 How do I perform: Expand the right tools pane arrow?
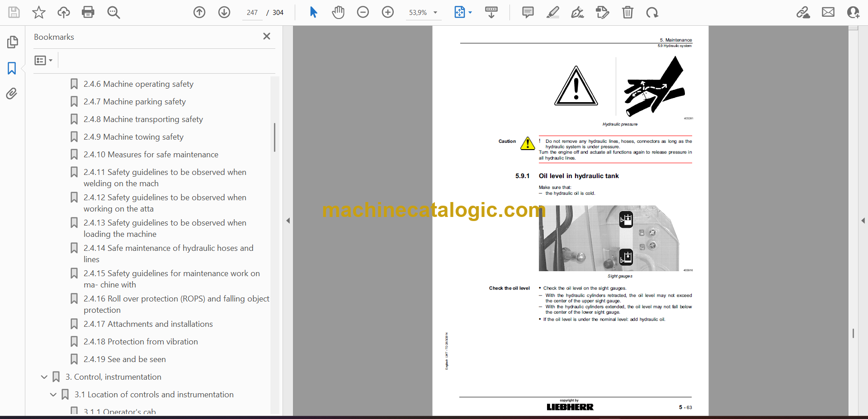(863, 221)
